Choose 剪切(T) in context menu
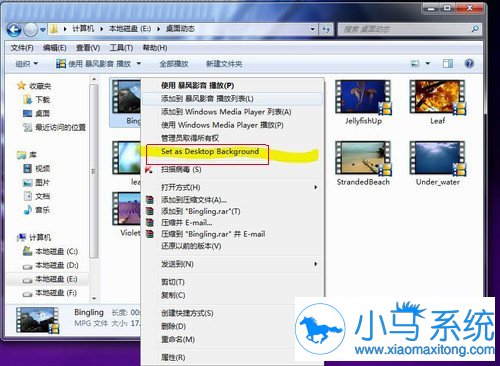Image resolution: width=500 pixels, height=366 pixels. 233,282
